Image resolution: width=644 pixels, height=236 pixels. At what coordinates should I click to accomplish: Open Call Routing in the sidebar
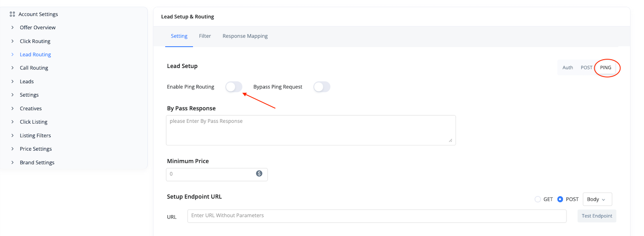point(34,68)
